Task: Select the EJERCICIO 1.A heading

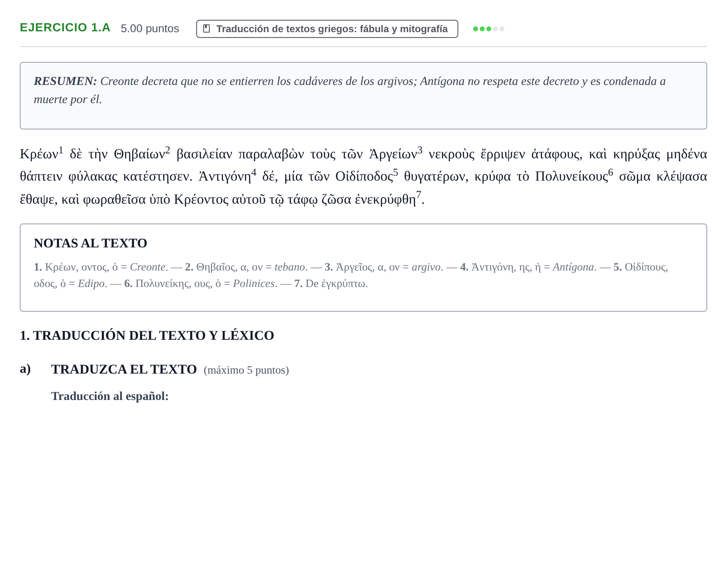Action: [65, 28]
